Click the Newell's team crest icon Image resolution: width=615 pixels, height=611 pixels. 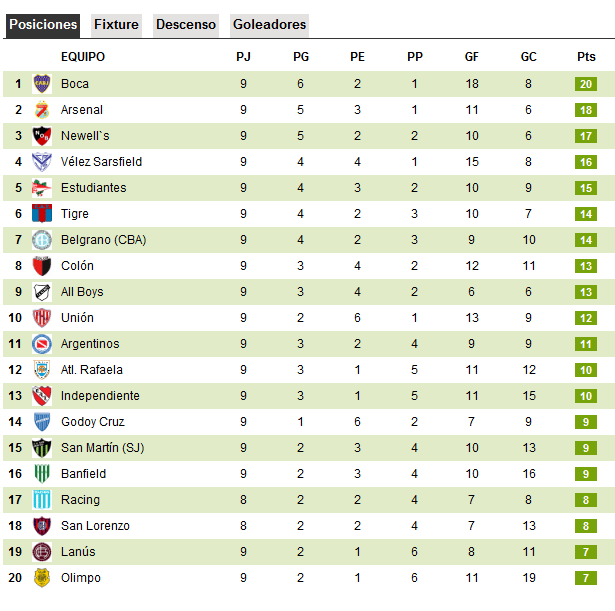point(41,136)
